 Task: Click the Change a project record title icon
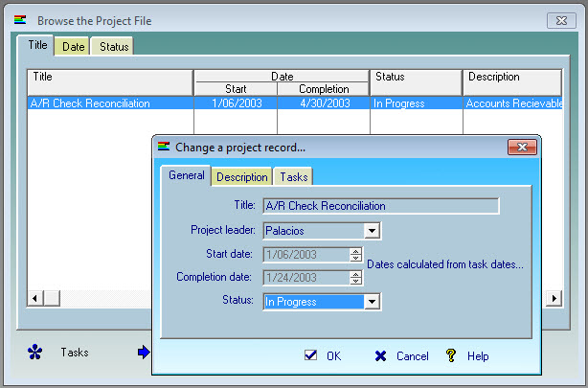coord(164,148)
